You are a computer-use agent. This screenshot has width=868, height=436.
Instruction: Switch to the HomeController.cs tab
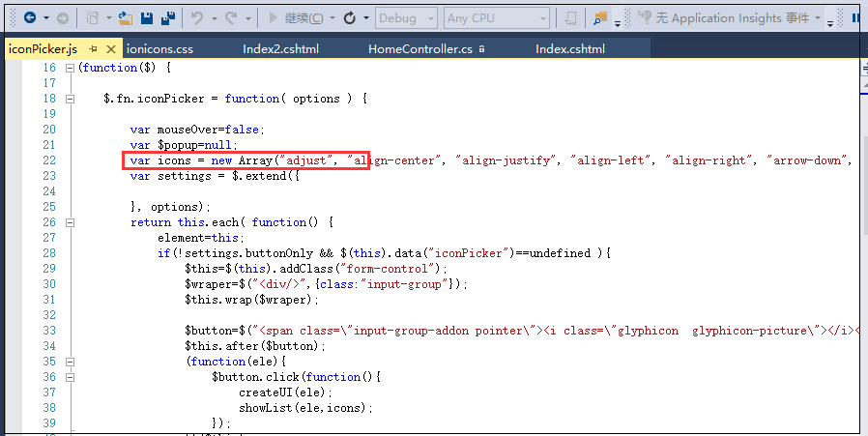[x=420, y=49]
